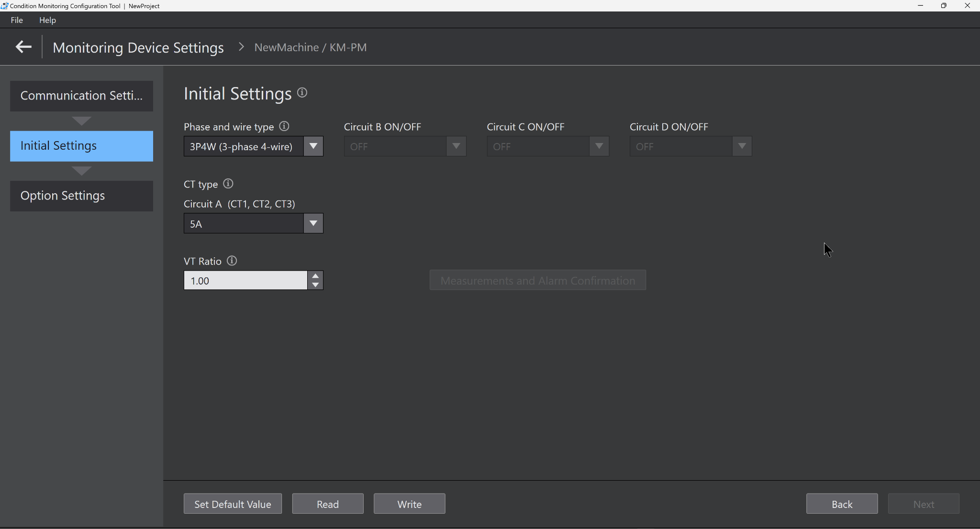
Task: Open the Circuit D ON/OFF dropdown
Action: pos(742,146)
